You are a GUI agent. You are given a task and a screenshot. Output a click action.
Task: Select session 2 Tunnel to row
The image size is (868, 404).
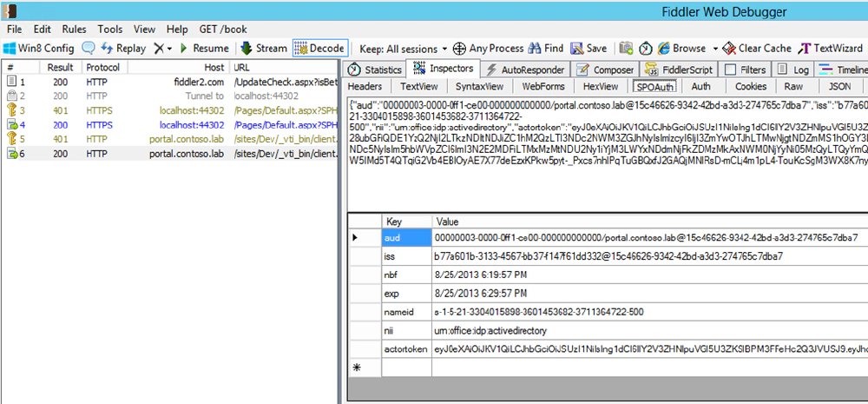169,96
